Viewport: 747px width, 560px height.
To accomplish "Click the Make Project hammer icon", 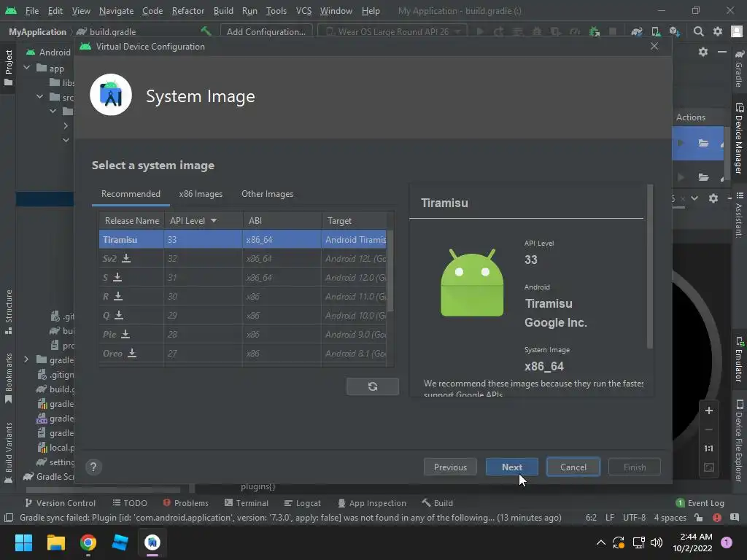I will (206, 31).
